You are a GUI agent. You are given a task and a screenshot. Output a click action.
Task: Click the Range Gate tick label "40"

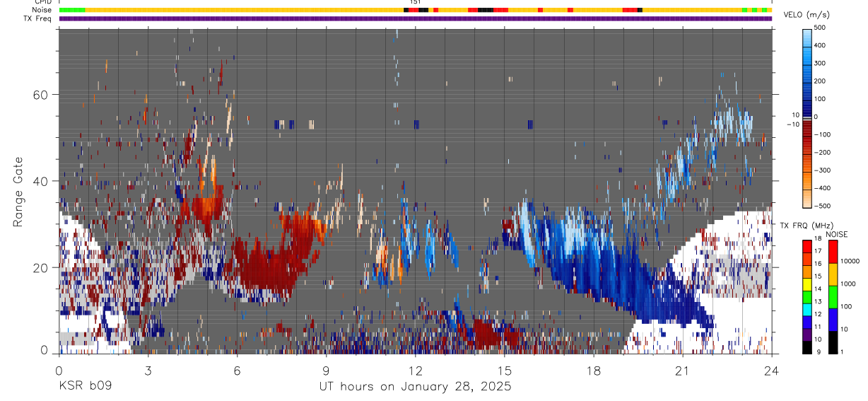coord(40,181)
